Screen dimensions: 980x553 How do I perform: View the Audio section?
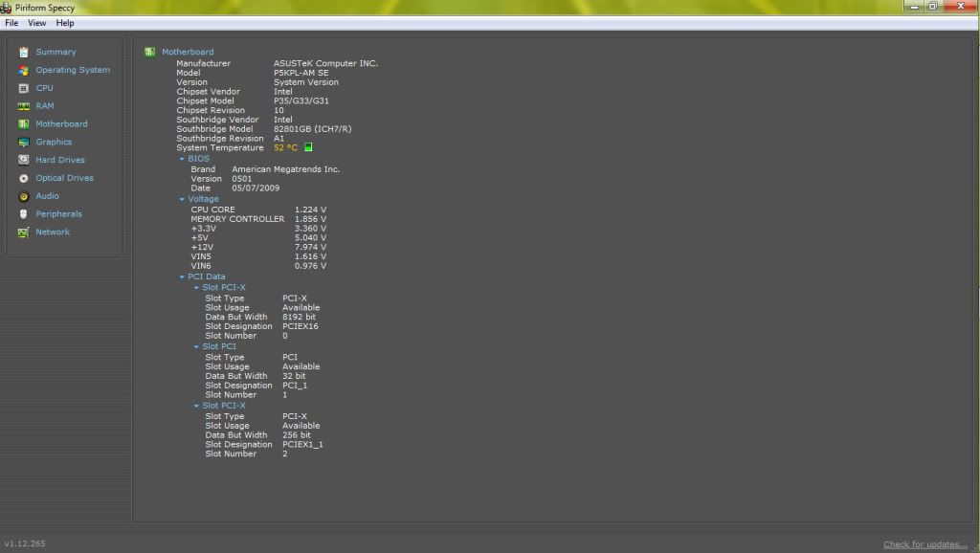[x=47, y=196]
